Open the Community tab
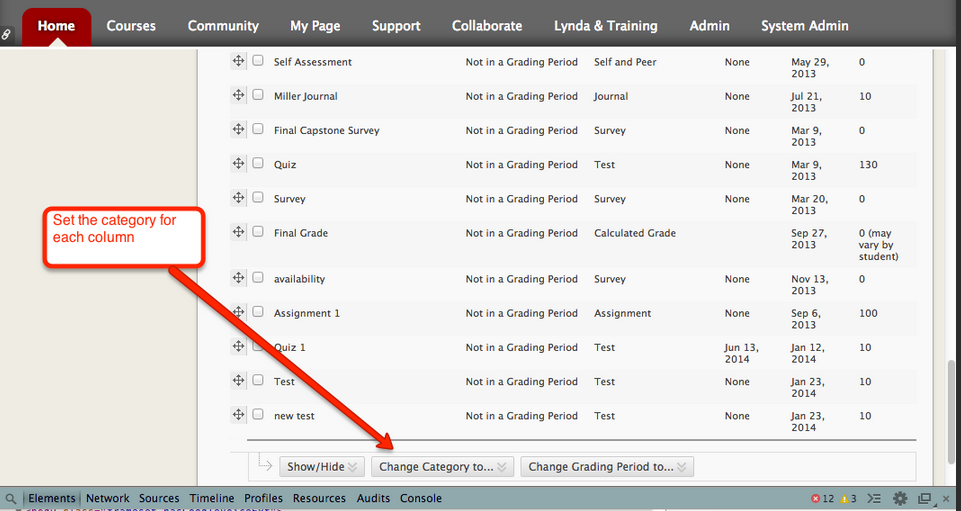 tap(223, 26)
